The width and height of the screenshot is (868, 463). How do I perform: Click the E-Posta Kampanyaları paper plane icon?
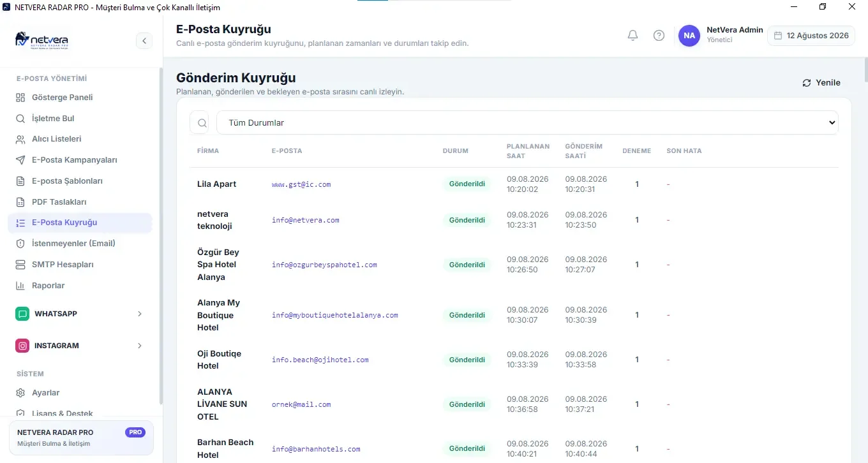[20, 160]
